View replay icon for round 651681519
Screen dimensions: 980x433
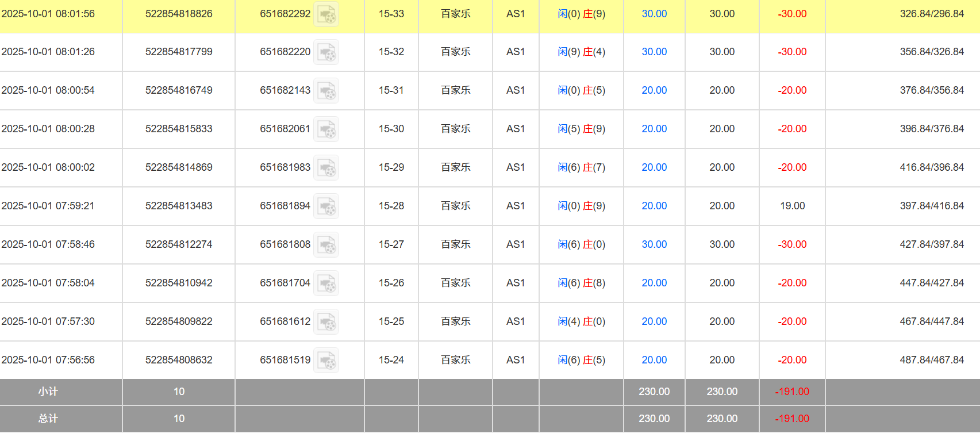tap(326, 361)
